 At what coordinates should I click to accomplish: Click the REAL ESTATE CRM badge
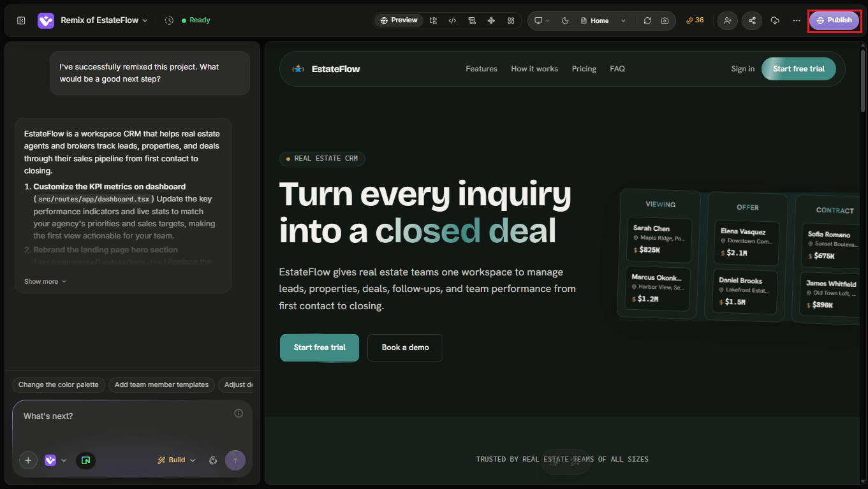[322, 159]
